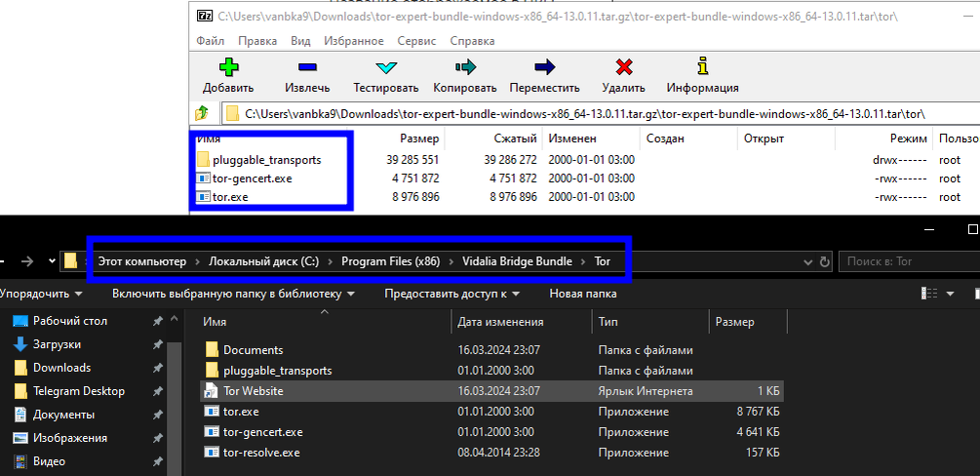Click the blue Извлечь minus icon
The height and width of the screenshot is (476, 980).
[x=307, y=67]
